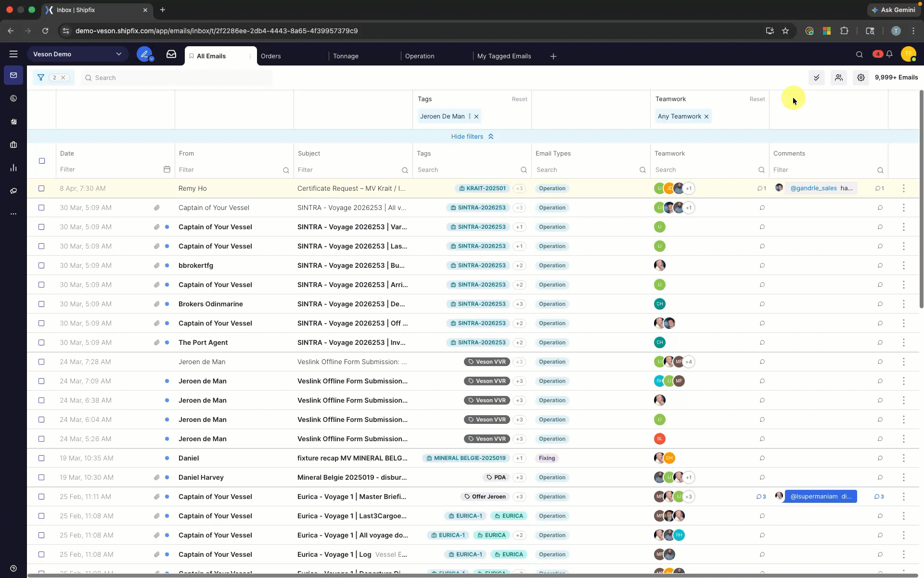Select checkbox for Daniel fixture recap row
The image size is (924, 578).
41,458
